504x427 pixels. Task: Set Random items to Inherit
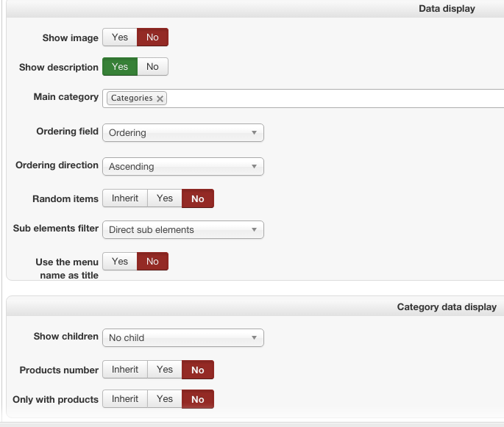pos(125,198)
